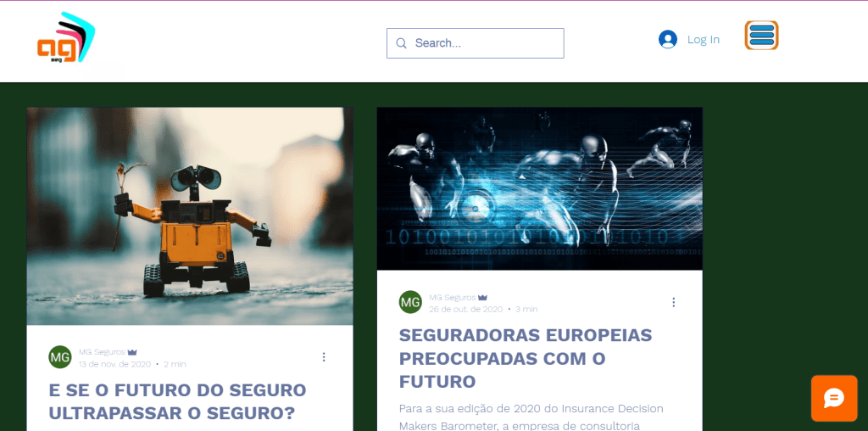
Task: Open the WALL-E robot post image
Action: [190, 216]
